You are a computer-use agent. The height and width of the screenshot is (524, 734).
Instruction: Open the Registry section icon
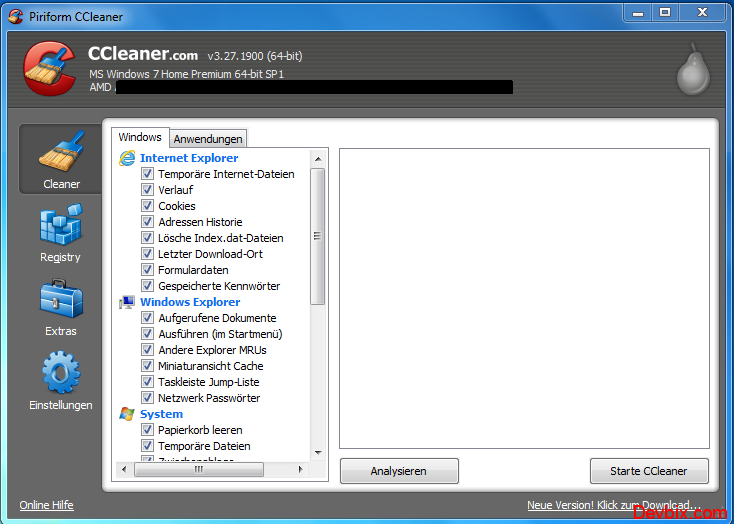click(x=61, y=225)
